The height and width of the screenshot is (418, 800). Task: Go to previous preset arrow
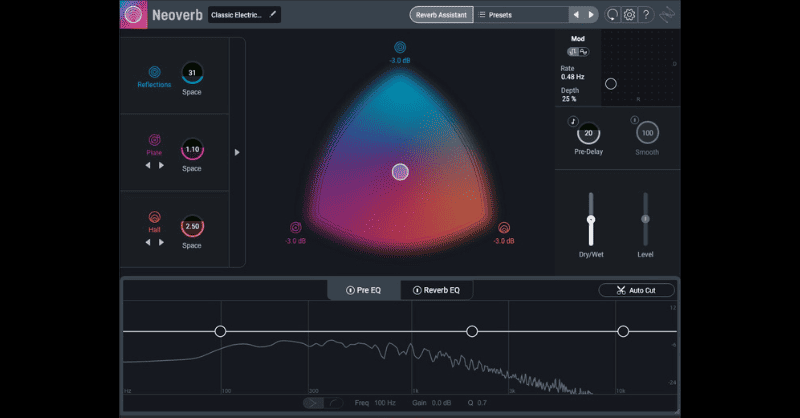576,15
